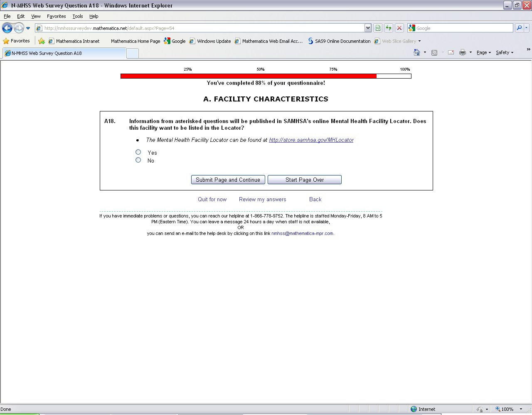Image resolution: width=532 pixels, height=415 pixels.
Task: Click the 'A. FACILITY CHARACTERISTICS' heading
Action: coord(266,99)
